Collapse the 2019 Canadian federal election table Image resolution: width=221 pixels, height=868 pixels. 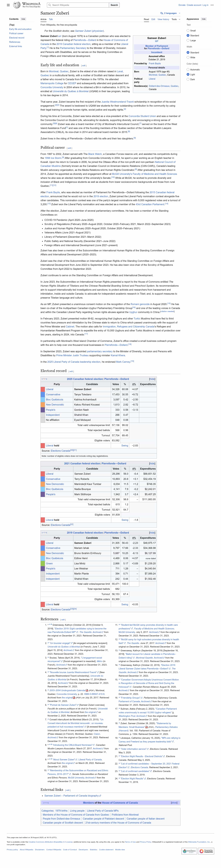[152, 533]
